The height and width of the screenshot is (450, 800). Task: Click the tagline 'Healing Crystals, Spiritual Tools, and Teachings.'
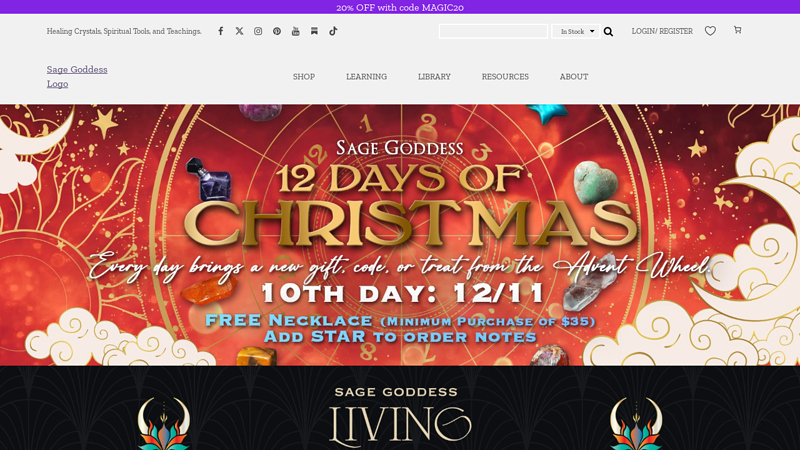click(x=124, y=31)
